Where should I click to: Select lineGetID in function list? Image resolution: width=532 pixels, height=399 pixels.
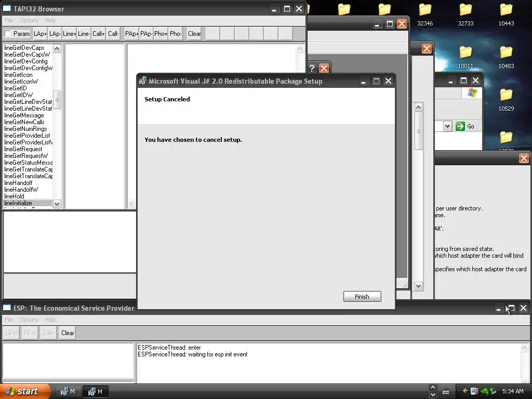(15, 88)
